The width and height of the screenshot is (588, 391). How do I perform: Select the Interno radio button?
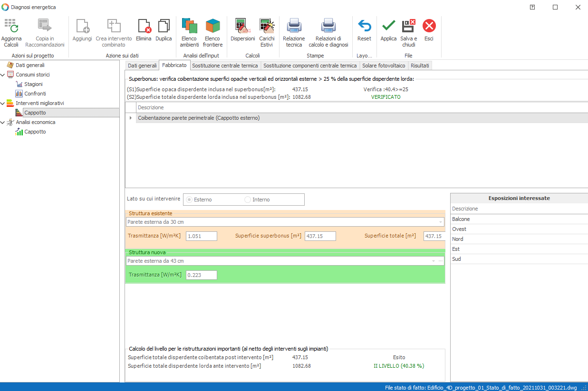(x=248, y=200)
